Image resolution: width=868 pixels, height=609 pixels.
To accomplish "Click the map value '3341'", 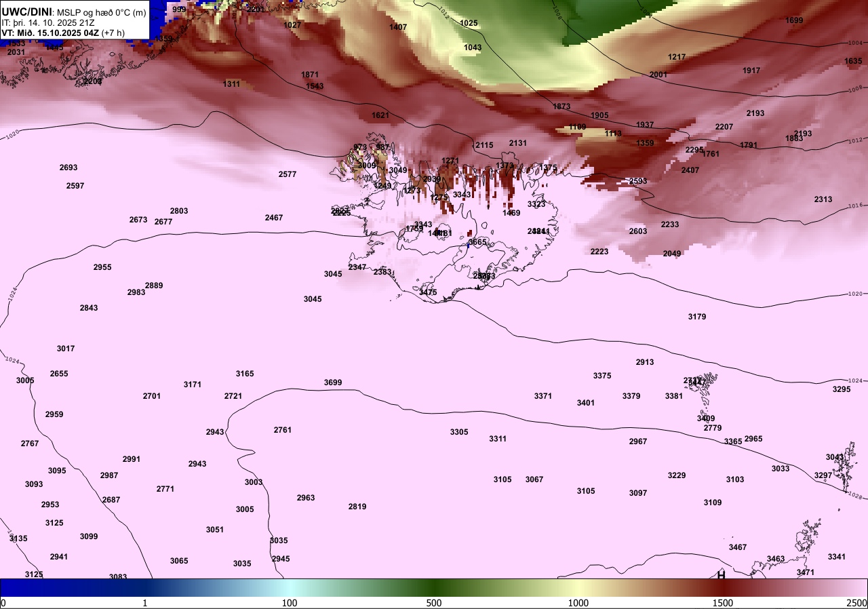I will 837,557.
